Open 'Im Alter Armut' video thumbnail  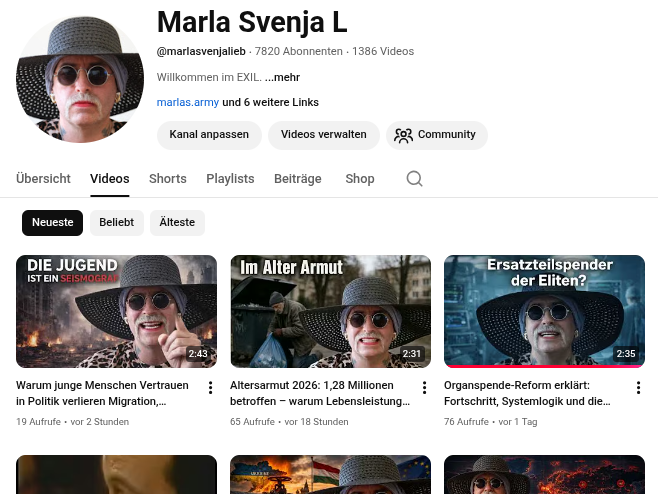(x=331, y=311)
